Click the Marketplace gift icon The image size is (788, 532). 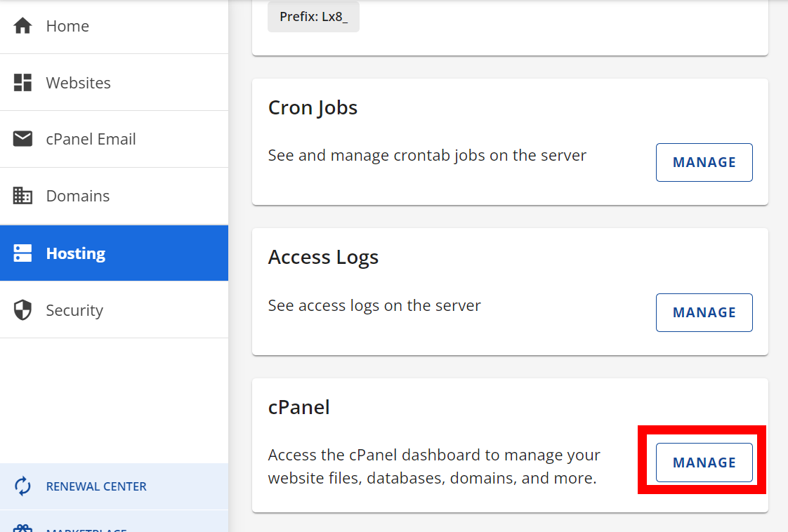point(23,528)
